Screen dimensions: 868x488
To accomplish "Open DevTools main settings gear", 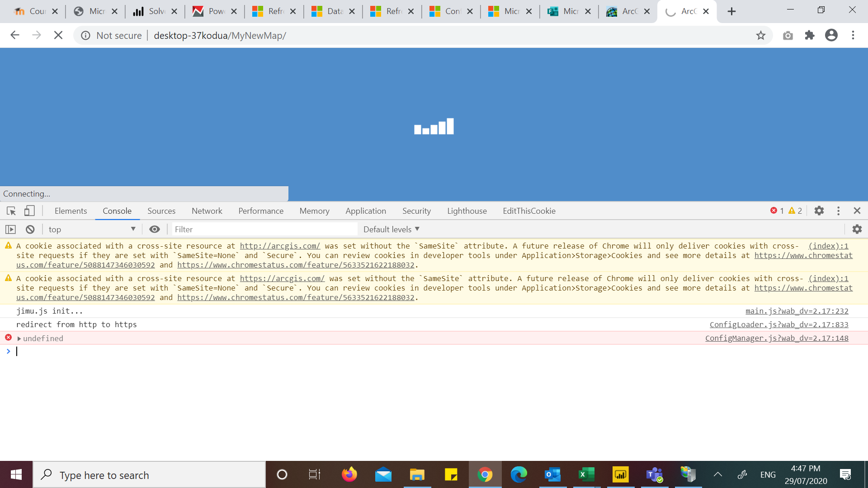I will (x=819, y=211).
